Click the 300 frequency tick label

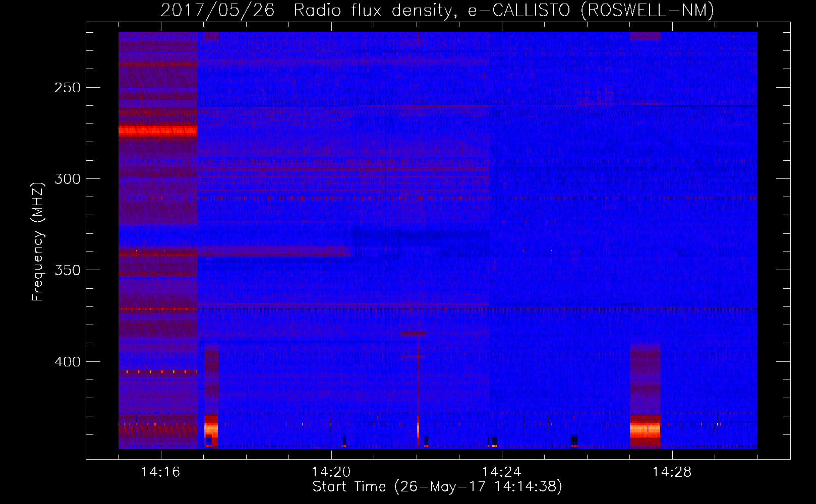(68, 179)
